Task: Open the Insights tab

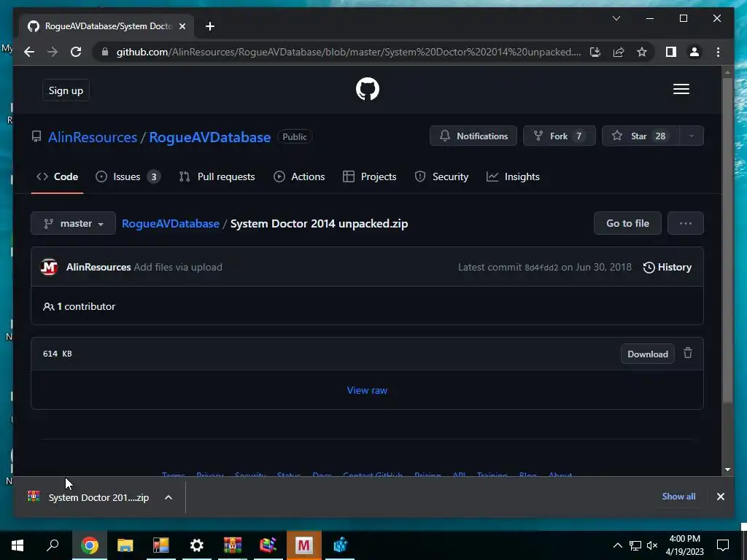Action: pyautogui.click(x=513, y=176)
